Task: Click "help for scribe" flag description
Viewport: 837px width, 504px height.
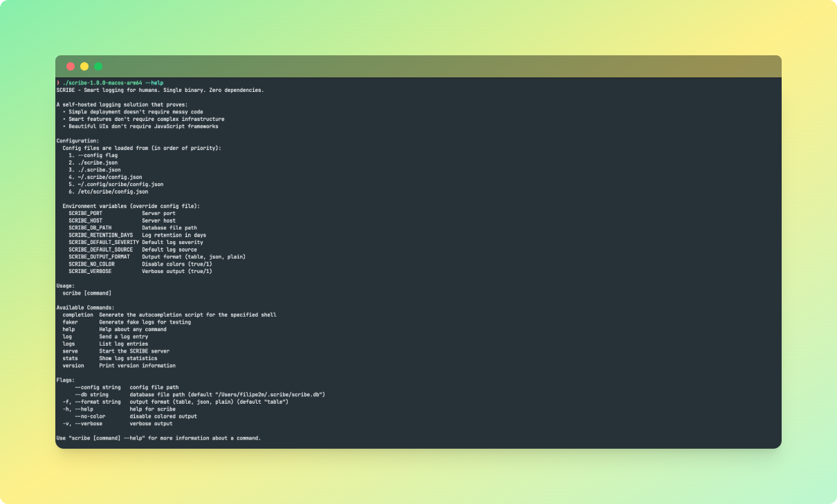Action: 153,409
